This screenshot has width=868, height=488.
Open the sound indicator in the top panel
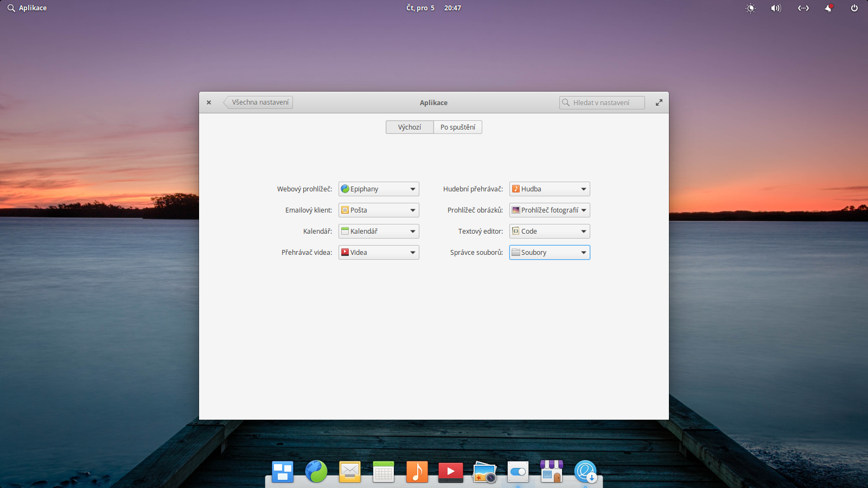click(775, 8)
